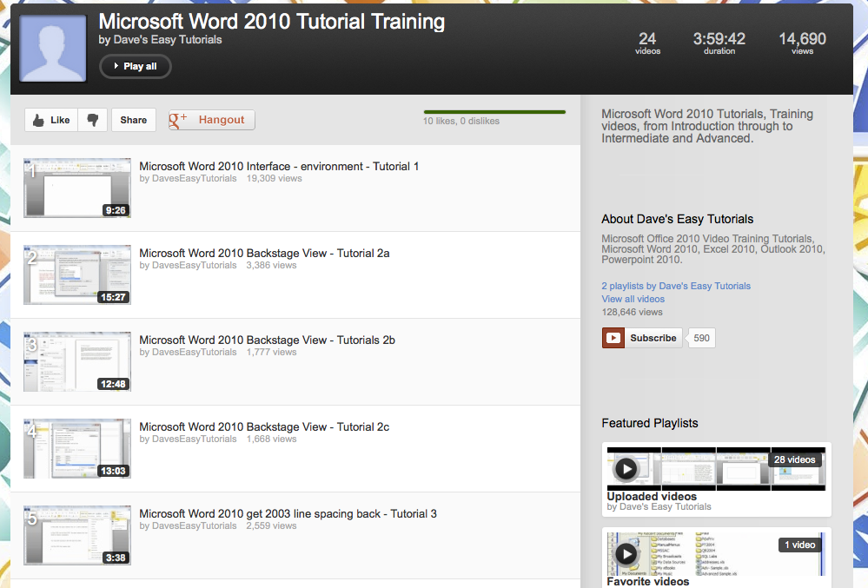Open the 'Favorite videos' playlist title
Image resolution: width=868 pixels, height=588 pixels.
pos(647,582)
